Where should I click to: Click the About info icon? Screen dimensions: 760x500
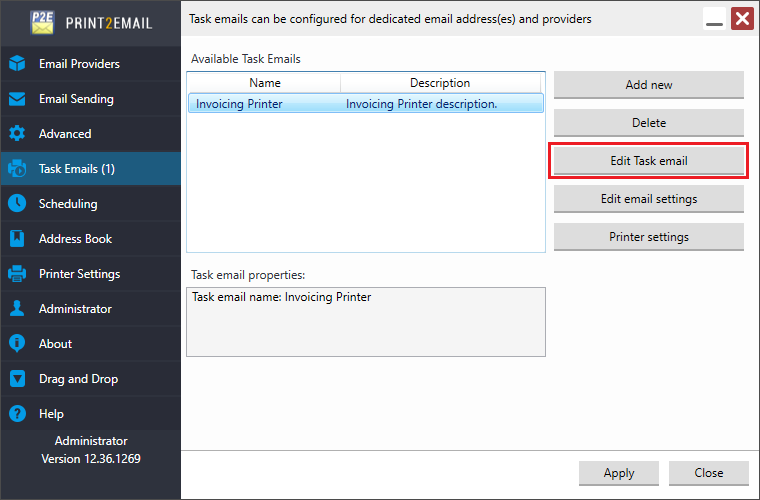(x=17, y=344)
